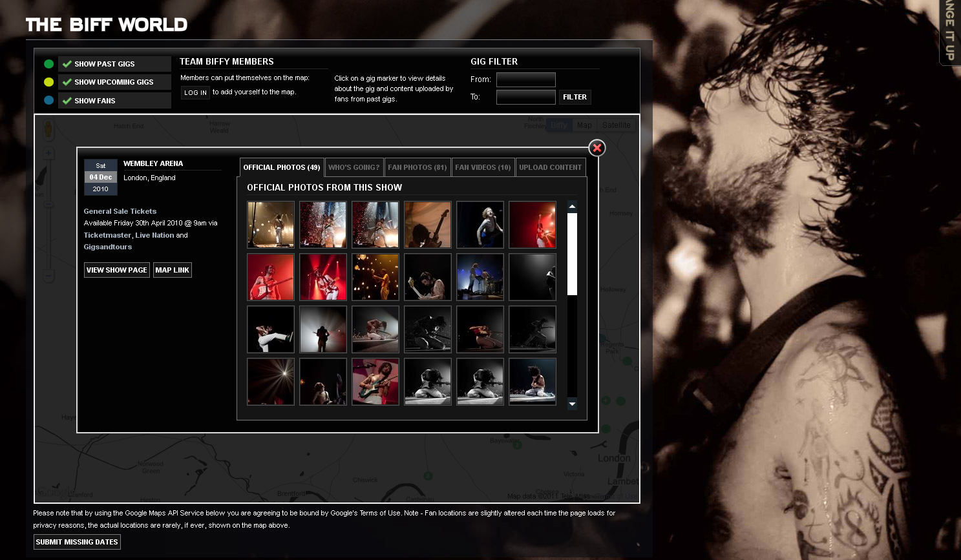Click the map zoom out minus button
This screenshot has height=560, width=961.
pyautogui.click(x=48, y=276)
